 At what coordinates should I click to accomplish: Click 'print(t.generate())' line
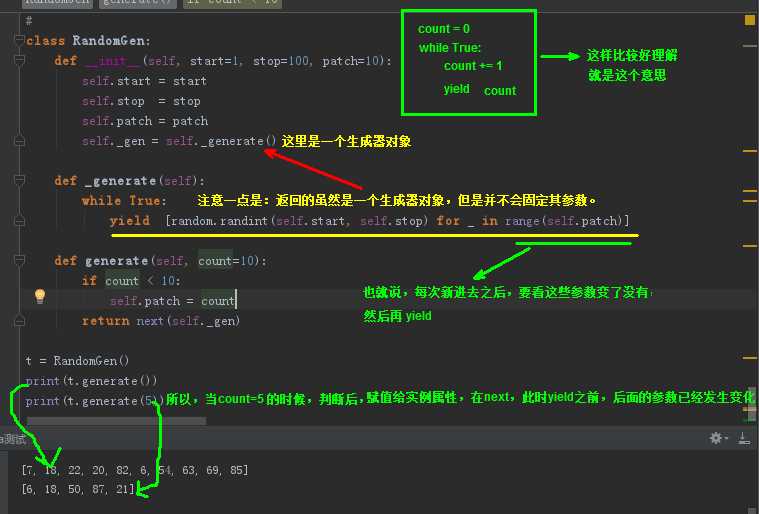[x=91, y=381]
